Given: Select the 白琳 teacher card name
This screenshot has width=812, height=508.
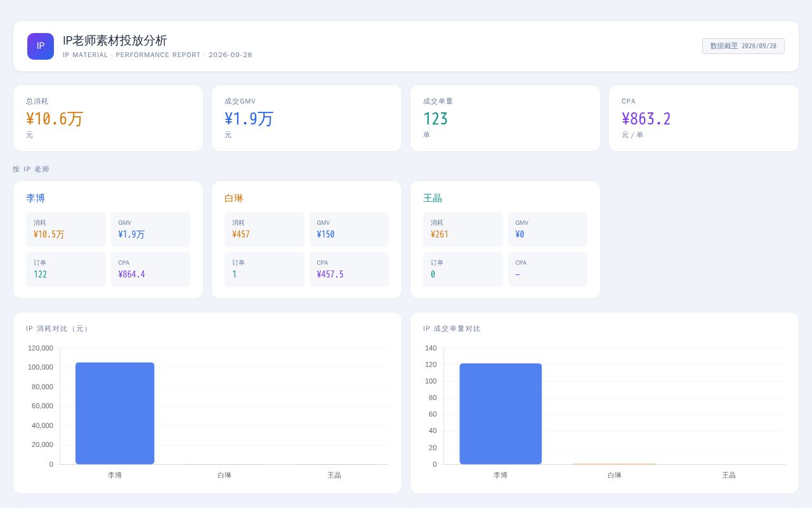Looking at the screenshot, I should (234, 198).
